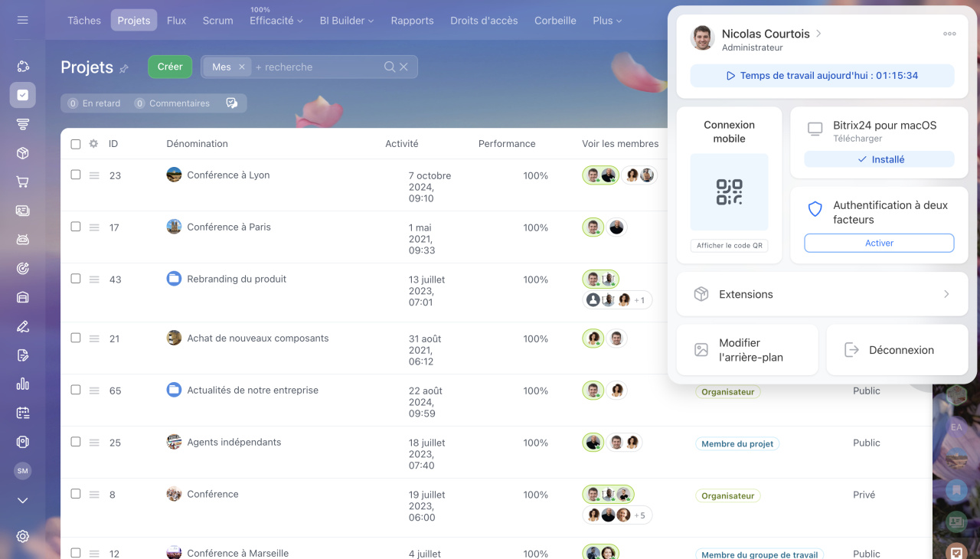
Task: Select the Projets tab
Action: (x=134, y=21)
